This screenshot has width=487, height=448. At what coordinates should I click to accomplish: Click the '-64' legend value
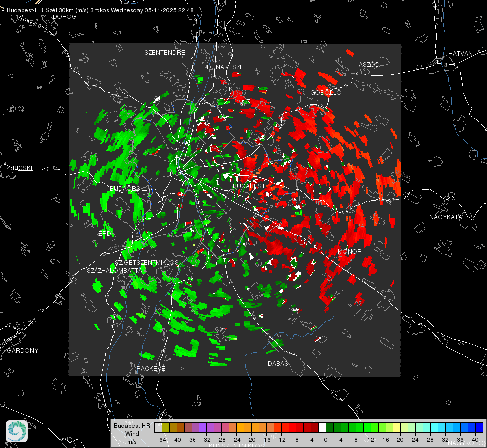(x=161, y=440)
